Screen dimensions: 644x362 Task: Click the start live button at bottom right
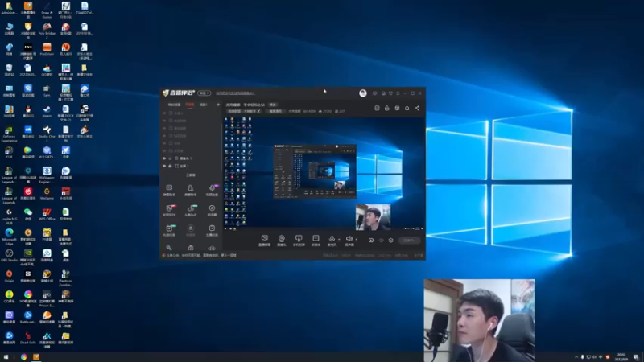click(x=409, y=240)
